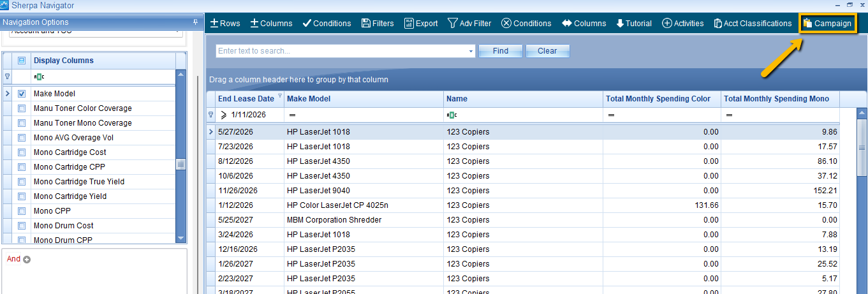Viewport: 868px width, 294px height.
Task: Open the Adv Filter funnel button
Action: (469, 23)
